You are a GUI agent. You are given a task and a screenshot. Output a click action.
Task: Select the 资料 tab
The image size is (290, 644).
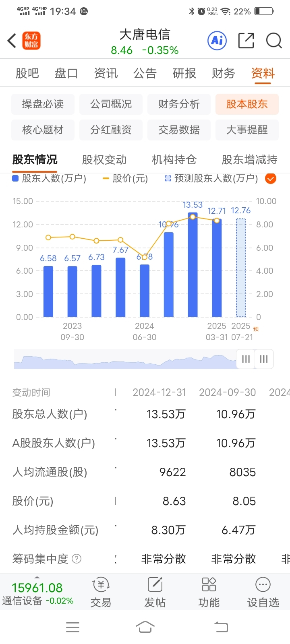coord(263,73)
